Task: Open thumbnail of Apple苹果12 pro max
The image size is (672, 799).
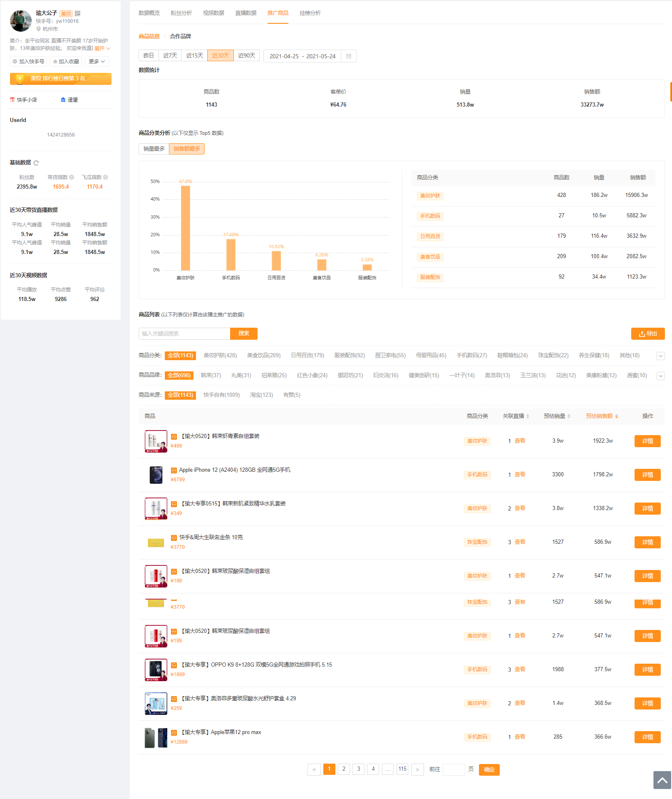Action: 156,737
